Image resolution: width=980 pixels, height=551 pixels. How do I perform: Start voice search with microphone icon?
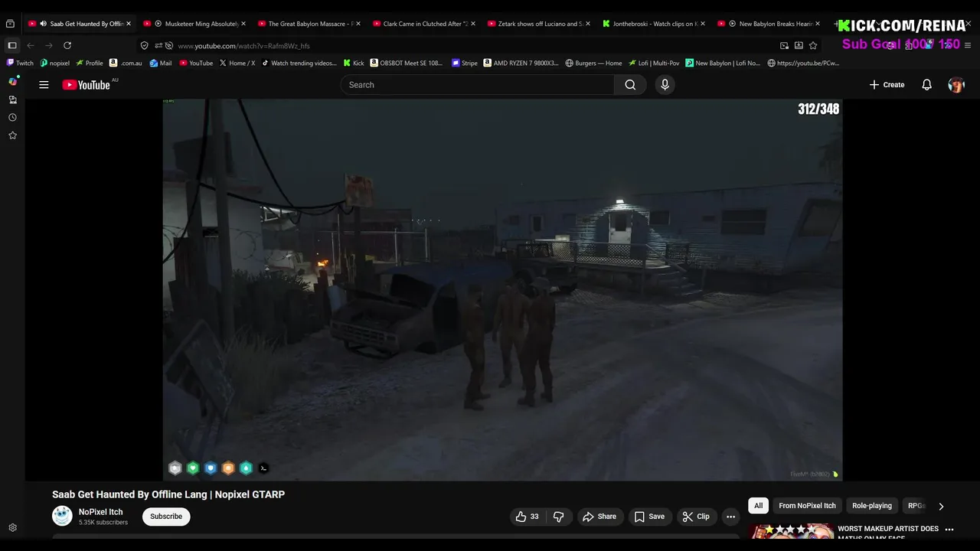click(665, 85)
